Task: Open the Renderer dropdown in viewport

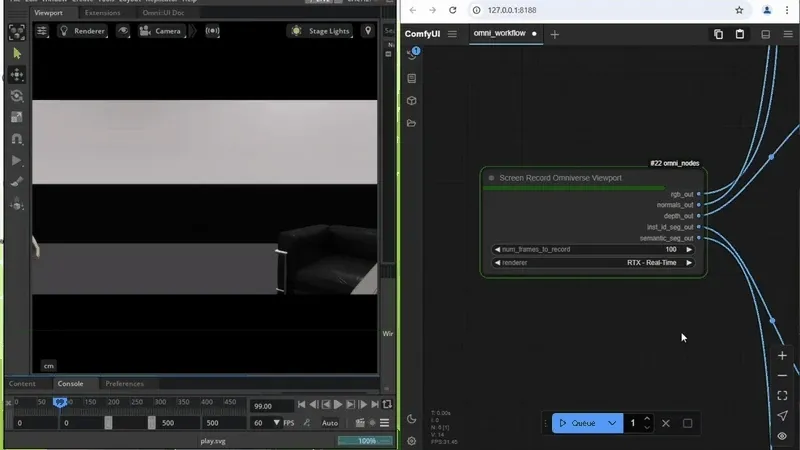Action: pos(83,31)
